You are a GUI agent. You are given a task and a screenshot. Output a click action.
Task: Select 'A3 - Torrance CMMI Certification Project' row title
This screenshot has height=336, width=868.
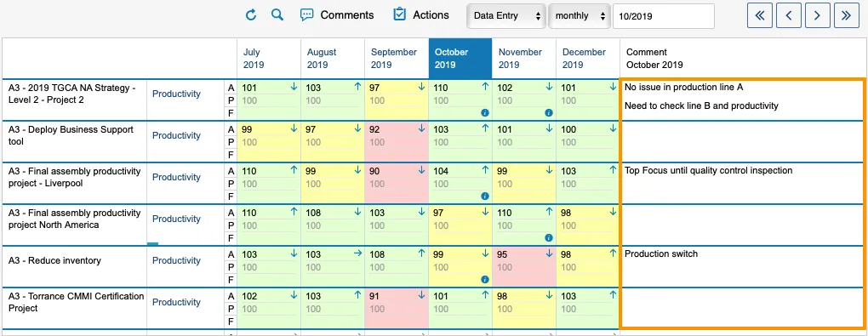(x=77, y=302)
